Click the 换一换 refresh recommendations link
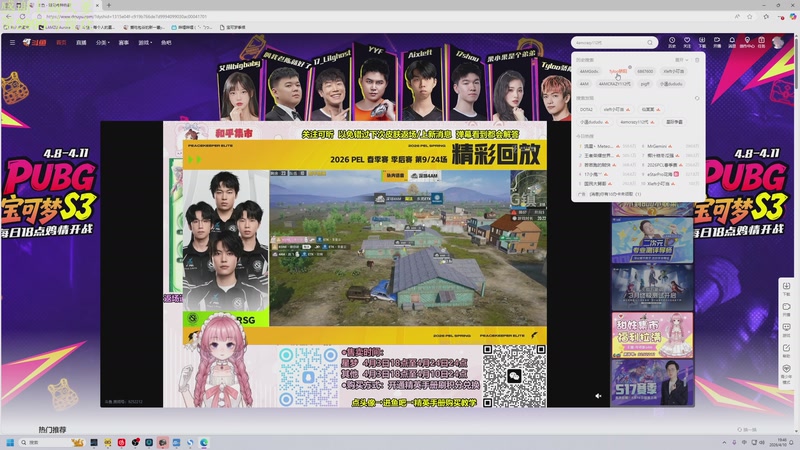The height and width of the screenshot is (450, 800). point(747,430)
